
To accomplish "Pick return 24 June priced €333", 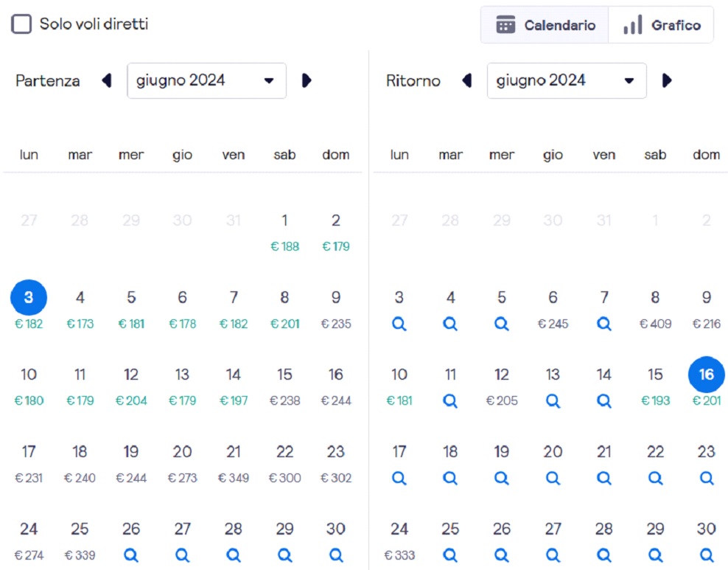I will 399,541.
